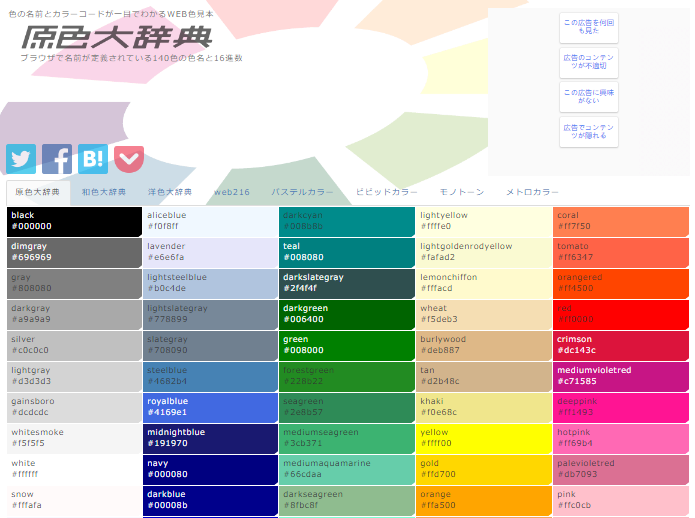Go to the パステルカラー tab

(x=303, y=192)
